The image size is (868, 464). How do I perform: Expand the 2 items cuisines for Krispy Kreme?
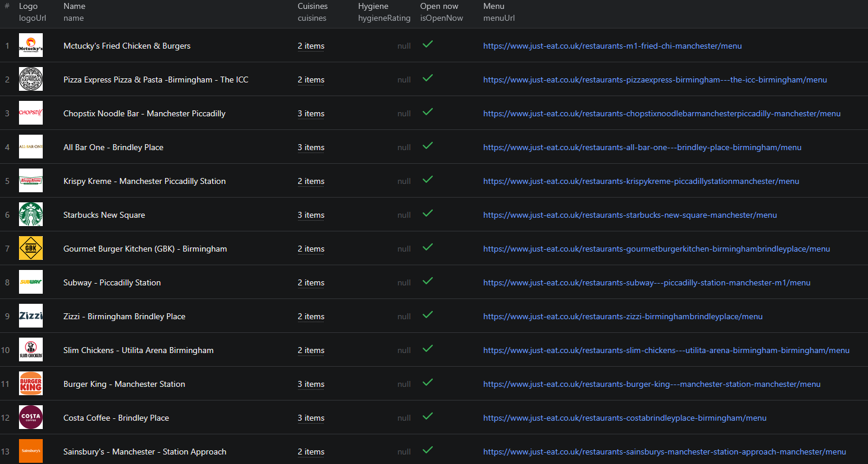click(311, 181)
